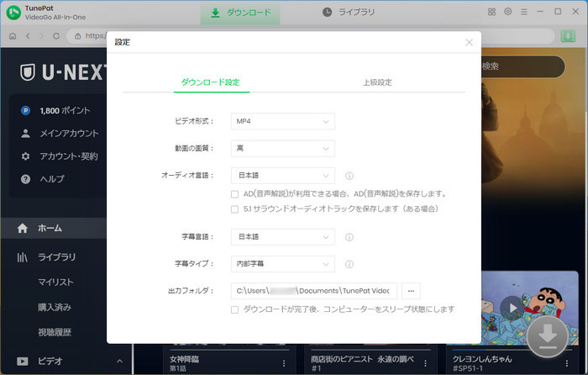Switch to ダウンロード設定 tab
The image size is (588, 375).
click(x=210, y=82)
